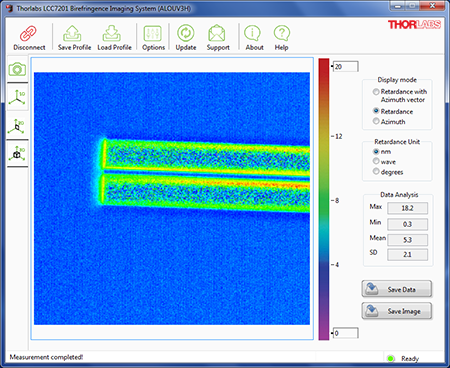
Task: Click the Mean value field 5.3
Action: click(407, 240)
